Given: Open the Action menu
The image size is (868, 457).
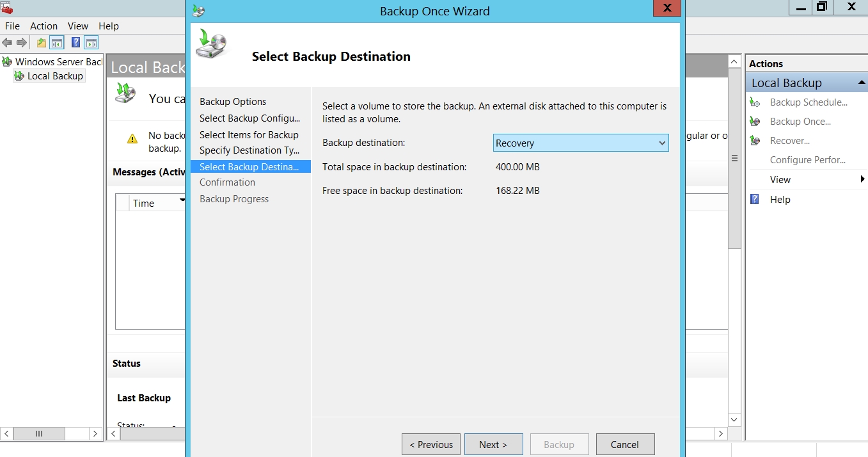Looking at the screenshot, I should coord(43,26).
